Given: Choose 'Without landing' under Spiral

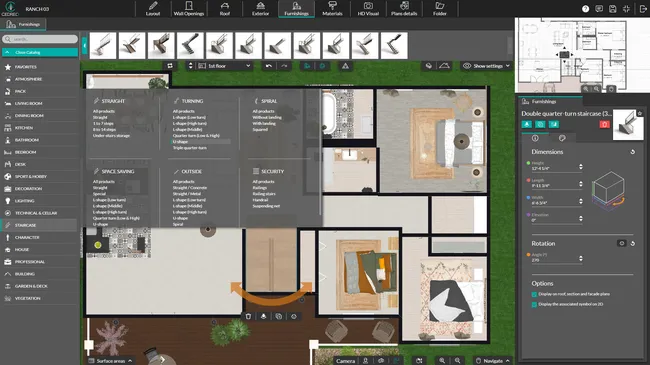Looking at the screenshot, I should pyautogui.click(x=267, y=117).
